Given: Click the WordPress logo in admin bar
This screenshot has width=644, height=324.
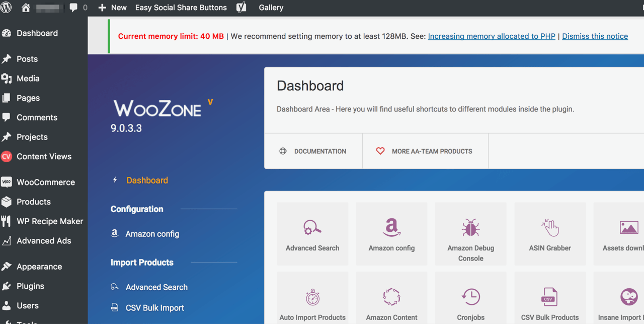Looking at the screenshot, I should pos(7,8).
